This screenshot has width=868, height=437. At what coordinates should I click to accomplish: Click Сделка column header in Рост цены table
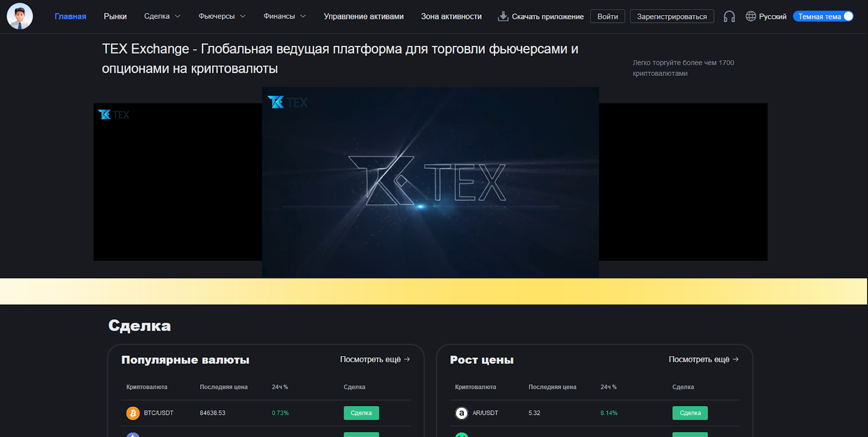point(683,387)
